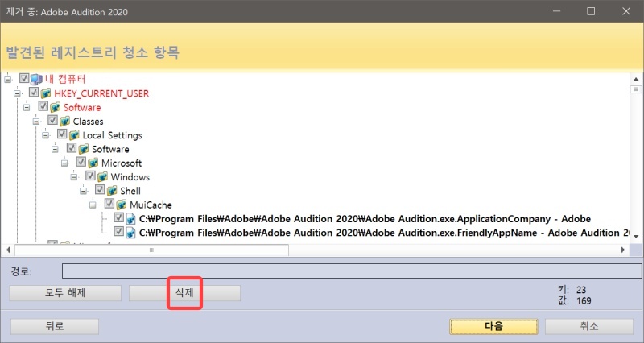644x343 pixels.
Task: Toggle the Microsoft key checkbox
Action: pos(81,162)
